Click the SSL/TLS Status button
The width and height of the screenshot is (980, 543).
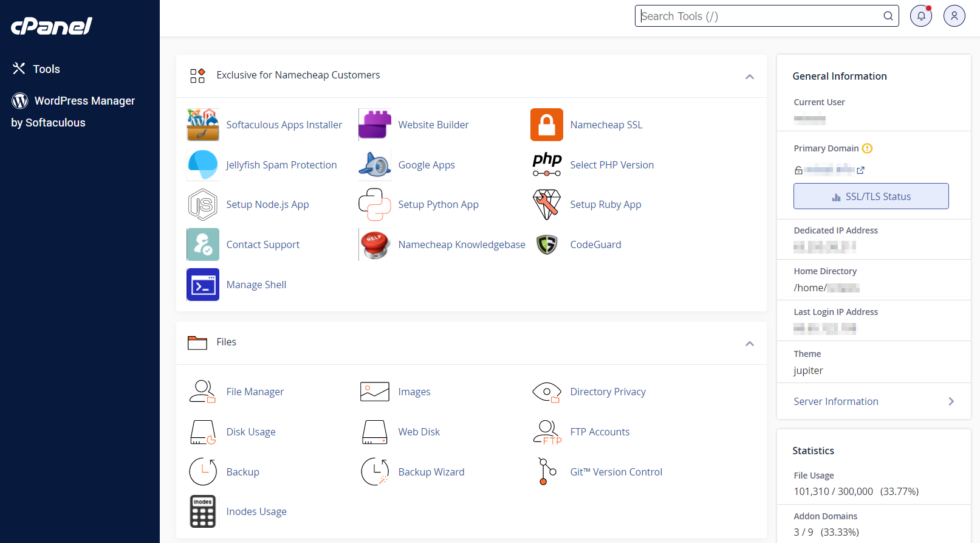pos(871,196)
